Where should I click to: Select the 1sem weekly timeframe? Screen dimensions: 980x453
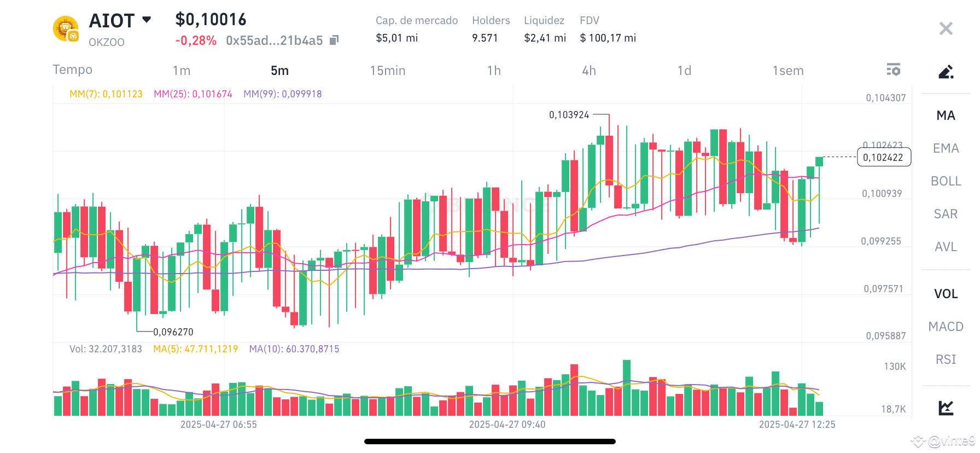tap(788, 71)
